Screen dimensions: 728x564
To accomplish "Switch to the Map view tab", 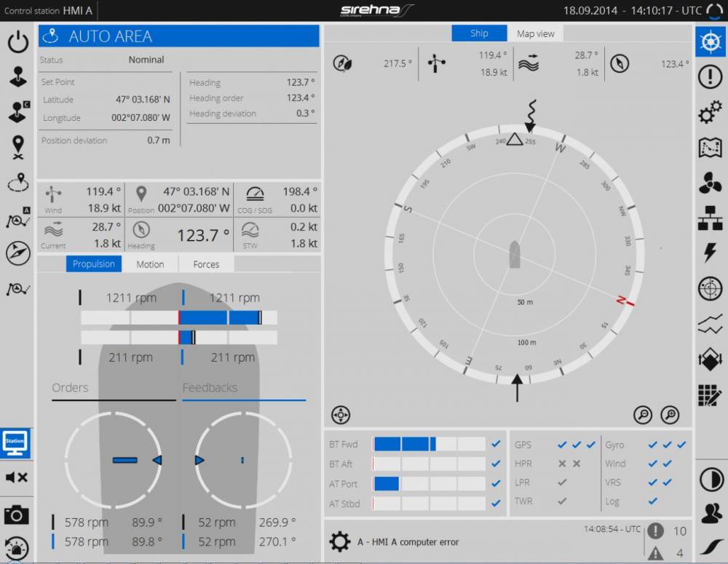I will point(535,34).
